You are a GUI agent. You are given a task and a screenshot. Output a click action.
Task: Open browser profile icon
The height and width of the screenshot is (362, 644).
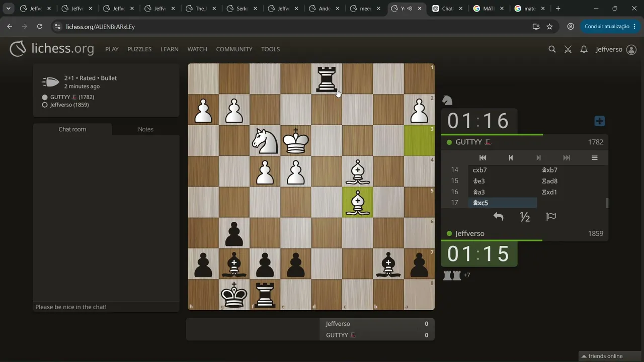(x=571, y=26)
